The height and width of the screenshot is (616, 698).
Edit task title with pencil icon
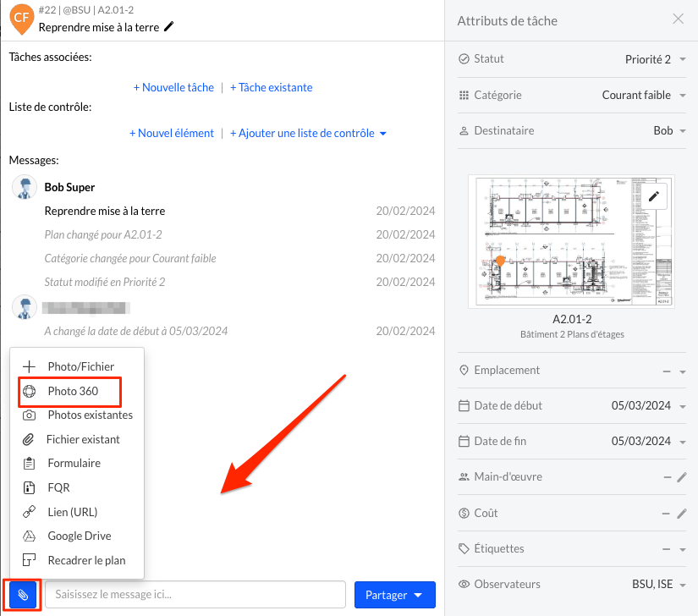coord(169,26)
